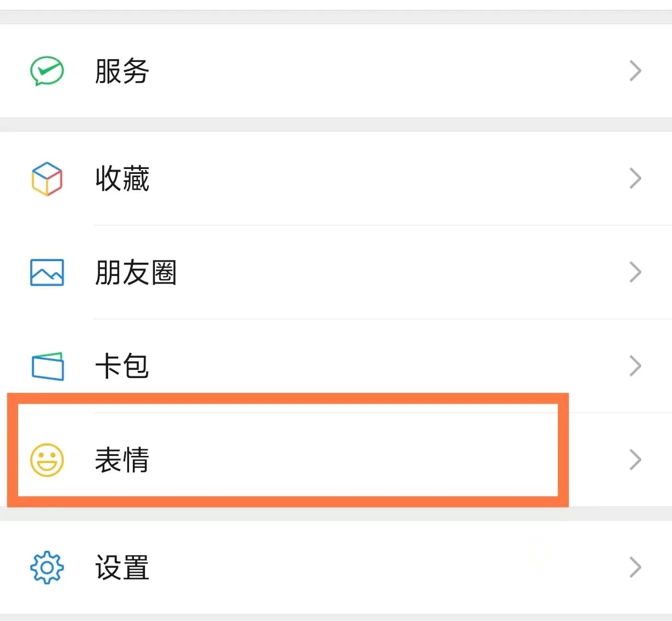Choose the 表情 text label

[122, 460]
